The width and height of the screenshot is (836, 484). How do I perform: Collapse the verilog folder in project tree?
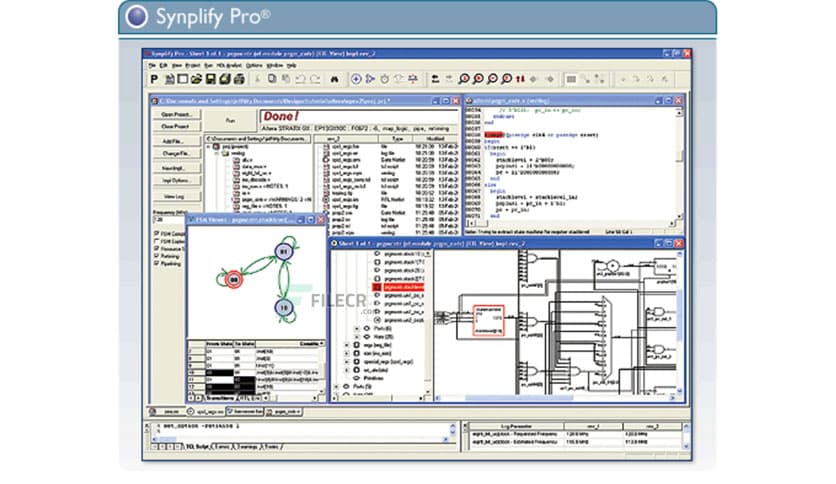point(217,153)
